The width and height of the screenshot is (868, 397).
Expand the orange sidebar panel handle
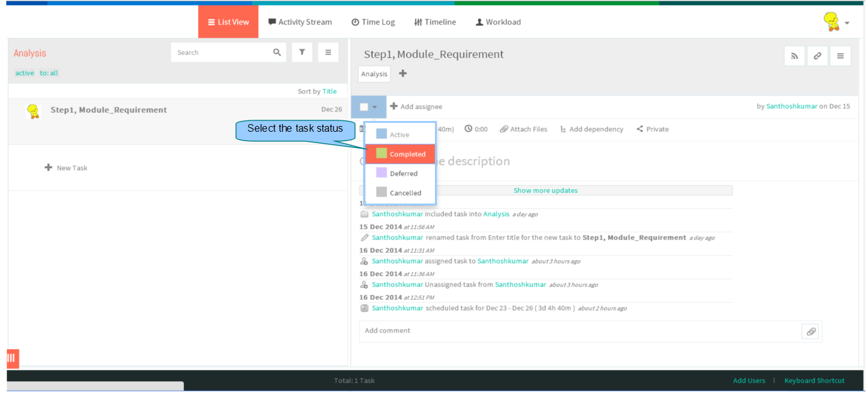[13, 358]
